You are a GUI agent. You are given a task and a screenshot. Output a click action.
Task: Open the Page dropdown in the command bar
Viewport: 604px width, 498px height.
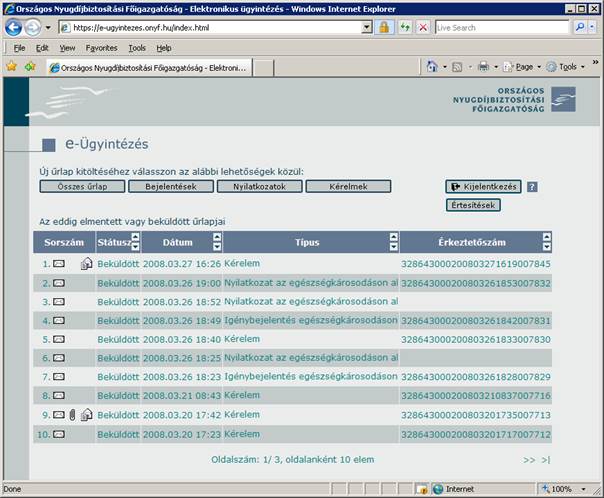pos(523,67)
